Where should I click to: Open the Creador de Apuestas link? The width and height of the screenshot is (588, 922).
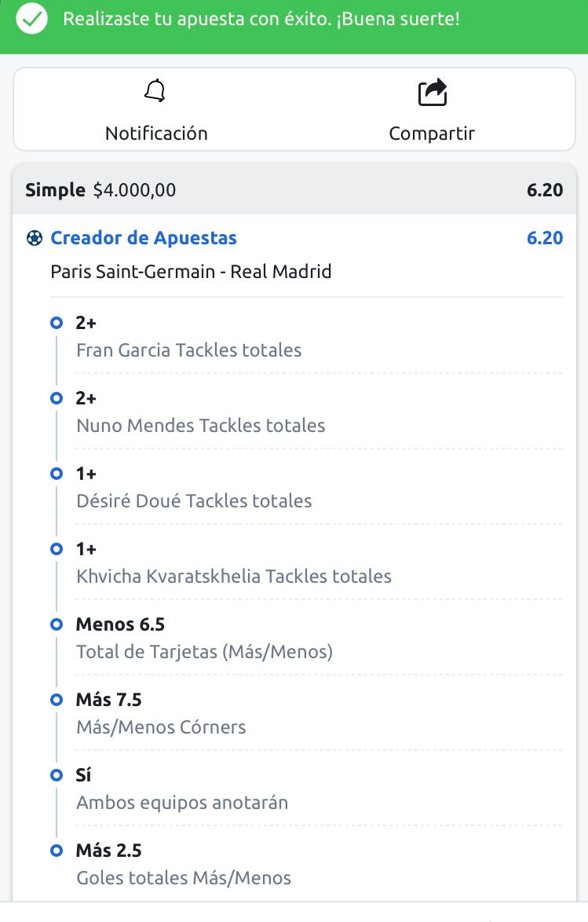(x=144, y=238)
